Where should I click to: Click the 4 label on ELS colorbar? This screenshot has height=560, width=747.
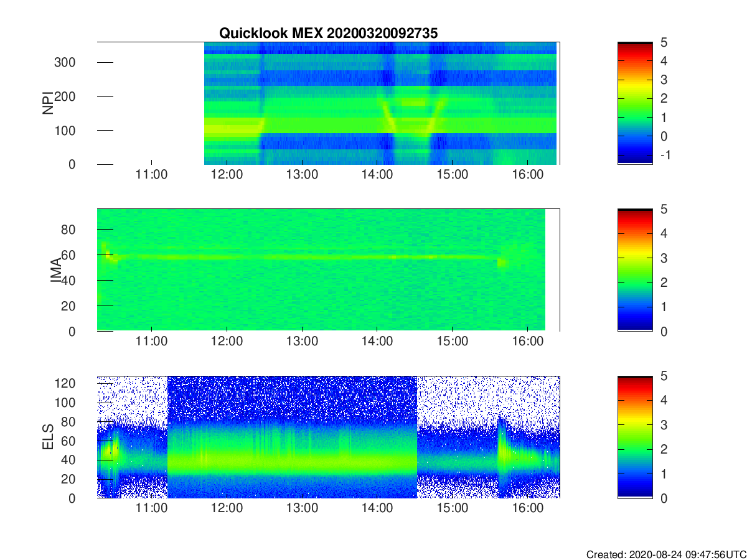click(x=664, y=400)
